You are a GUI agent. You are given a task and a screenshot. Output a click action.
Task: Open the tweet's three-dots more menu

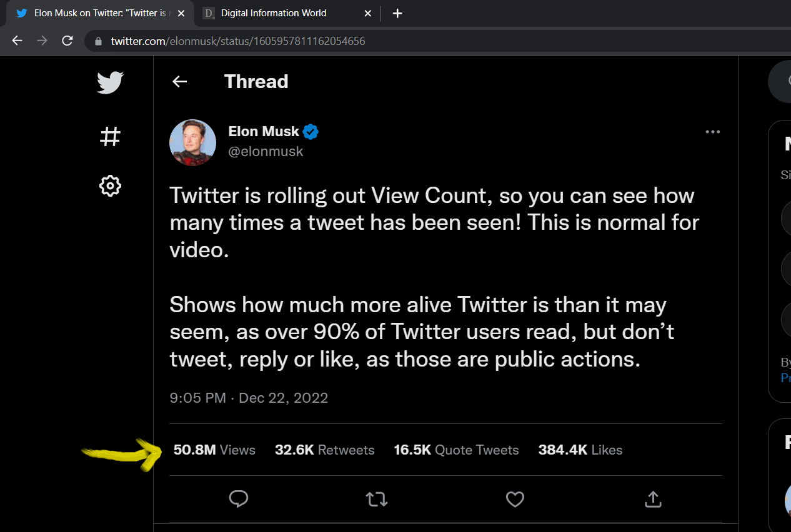point(713,132)
